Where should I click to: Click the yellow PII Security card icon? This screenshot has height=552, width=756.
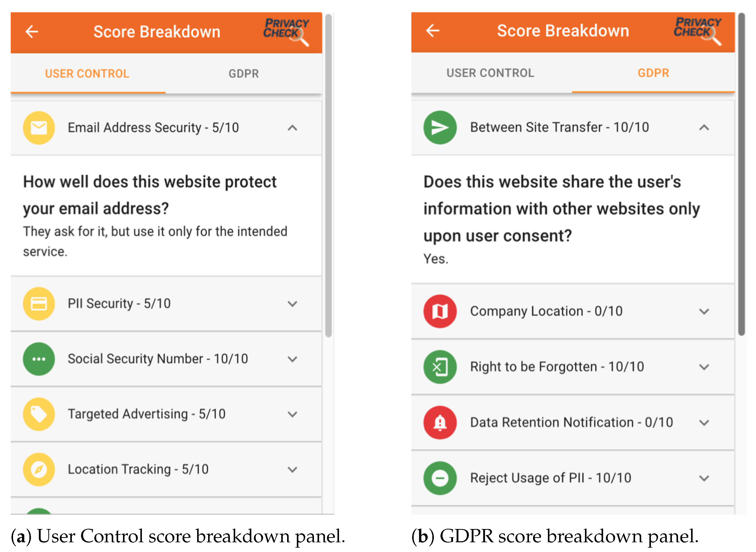(39, 304)
